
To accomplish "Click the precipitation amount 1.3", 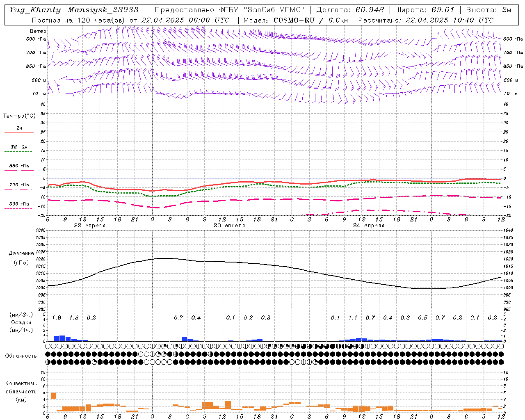I will tap(74, 317).
